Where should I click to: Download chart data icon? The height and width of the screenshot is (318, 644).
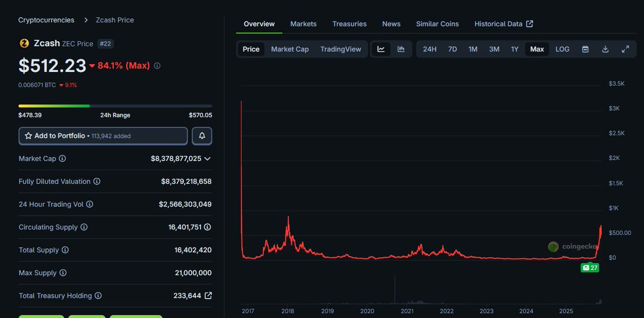pos(605,49)
